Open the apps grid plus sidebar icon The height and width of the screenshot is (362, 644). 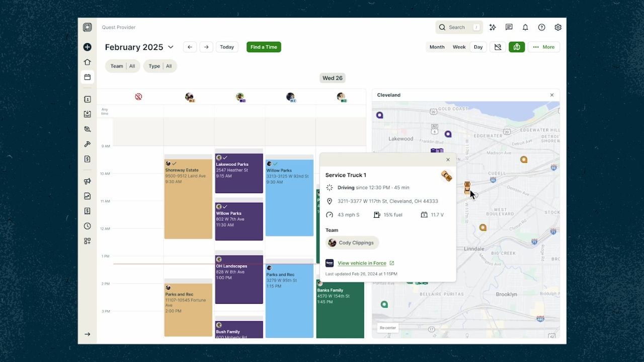point(87,241)
